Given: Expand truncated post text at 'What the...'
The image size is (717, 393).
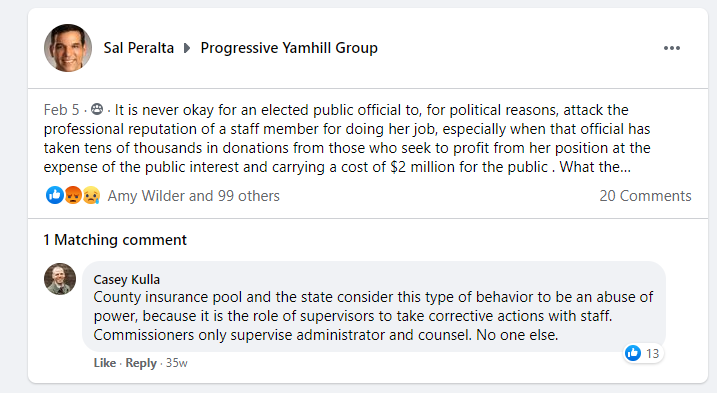Looking at the screenshot, I should point(595,167).
